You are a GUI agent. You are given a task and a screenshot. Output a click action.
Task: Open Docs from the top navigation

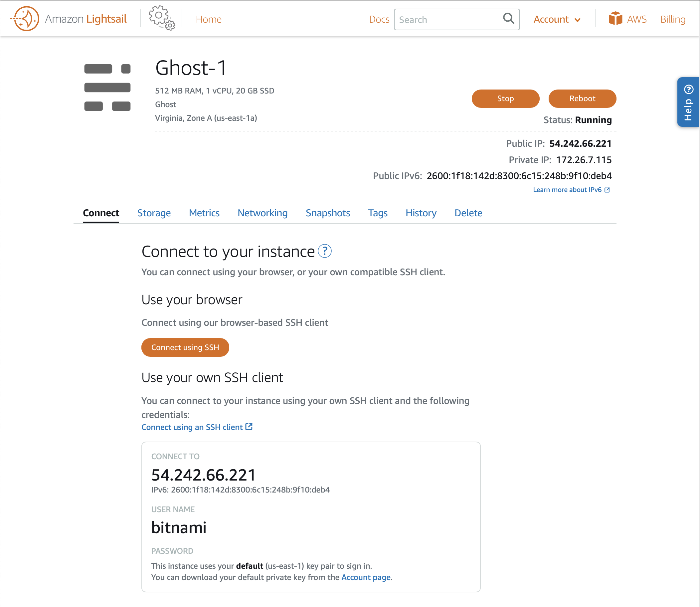click(x=379, y=19)
